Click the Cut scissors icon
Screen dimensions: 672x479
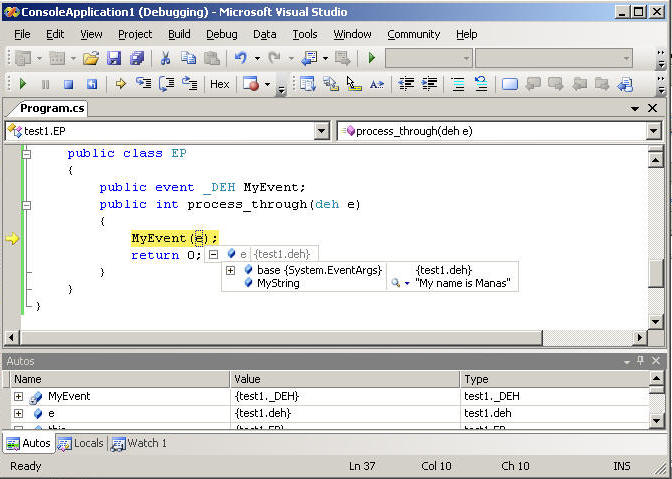point(165,59)
